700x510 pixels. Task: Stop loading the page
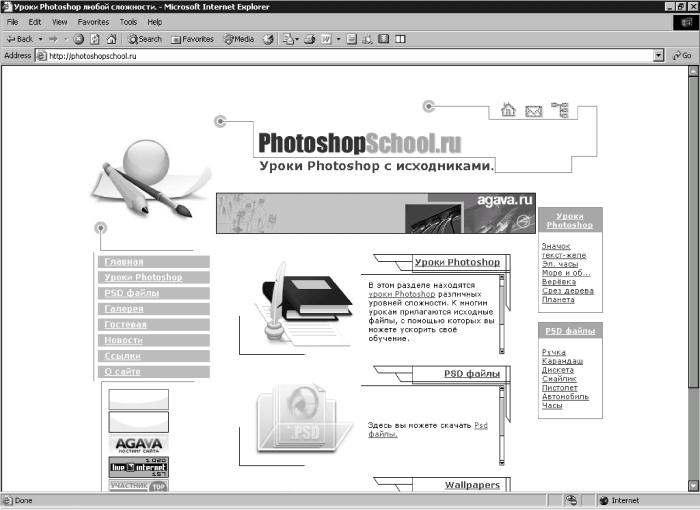coord(79,39)
